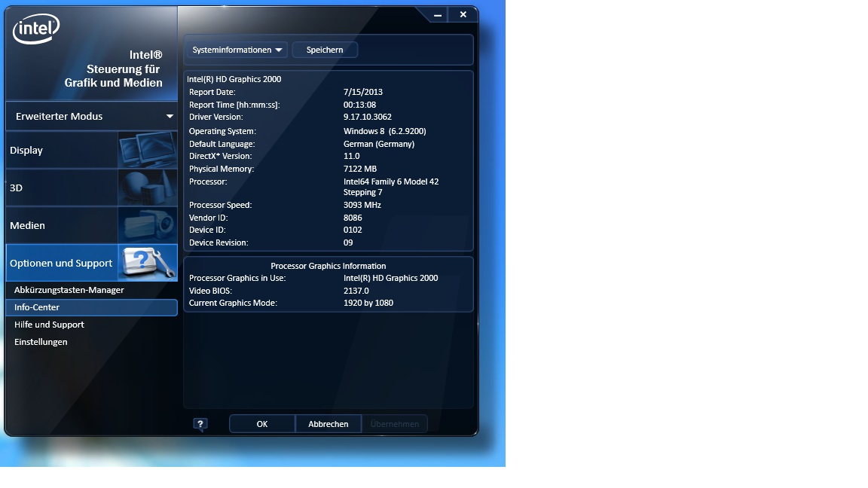
Task: Click the Operating System value Windows 8
Action: (385, 131)
